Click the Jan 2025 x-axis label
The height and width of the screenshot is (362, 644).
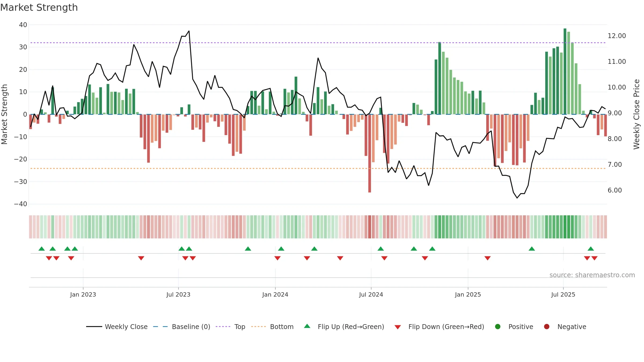coord(468,294)
